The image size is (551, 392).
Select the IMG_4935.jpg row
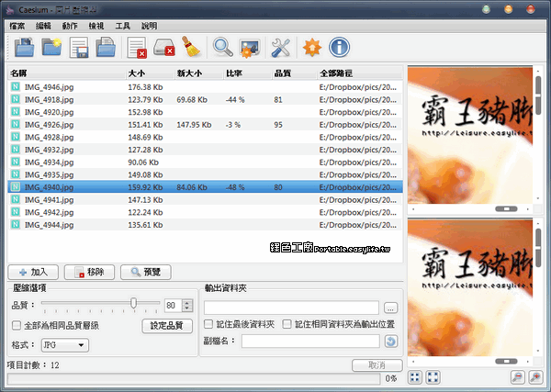(205, 174)
